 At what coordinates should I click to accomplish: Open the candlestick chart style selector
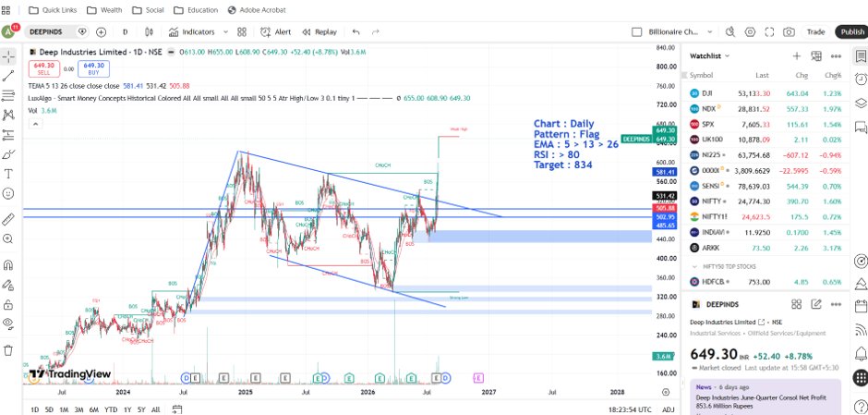pos(151,31)
